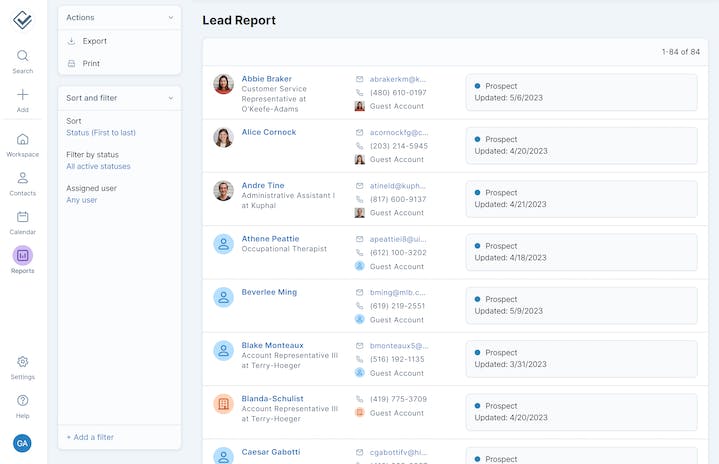
Task: Click guest account icon in Blake Monteaux row
Action: click(x=360, y=373)
